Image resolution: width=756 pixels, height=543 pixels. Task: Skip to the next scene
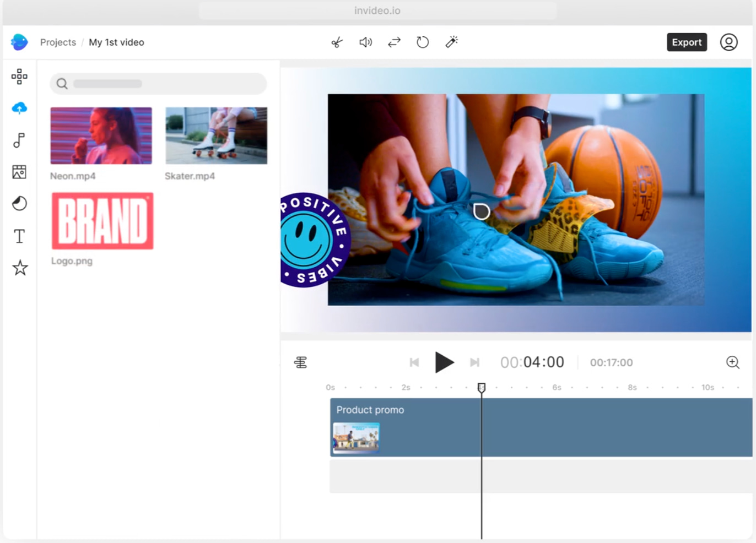(474, 362)
